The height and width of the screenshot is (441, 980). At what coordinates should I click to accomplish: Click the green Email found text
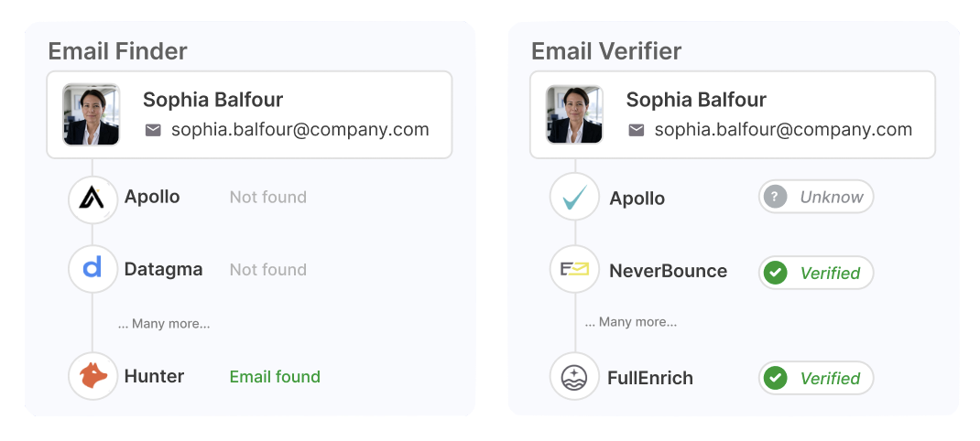(x=275, y=376)
